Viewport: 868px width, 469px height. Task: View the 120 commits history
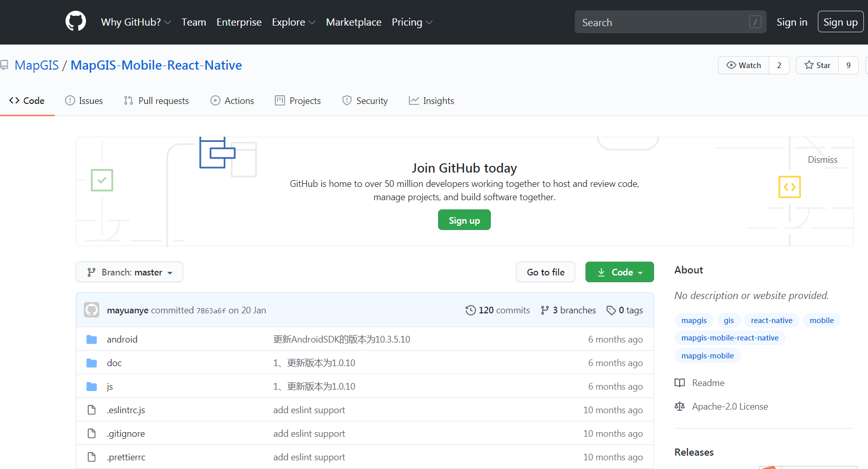pos(497,310)
